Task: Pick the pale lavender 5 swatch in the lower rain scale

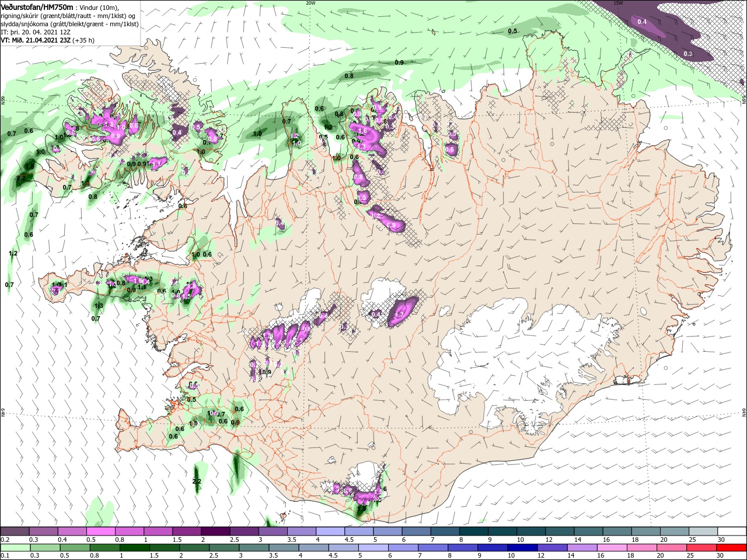Action: point(373,548)
